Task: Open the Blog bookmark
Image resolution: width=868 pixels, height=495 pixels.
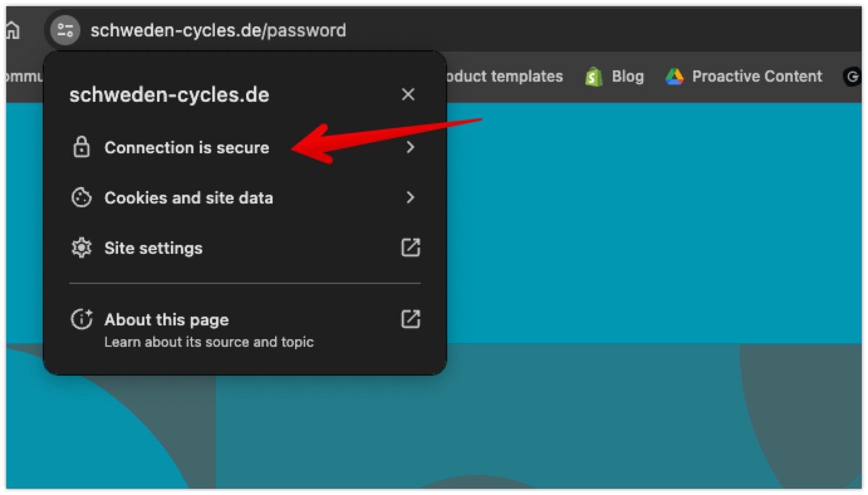Action: pos(614,77)
